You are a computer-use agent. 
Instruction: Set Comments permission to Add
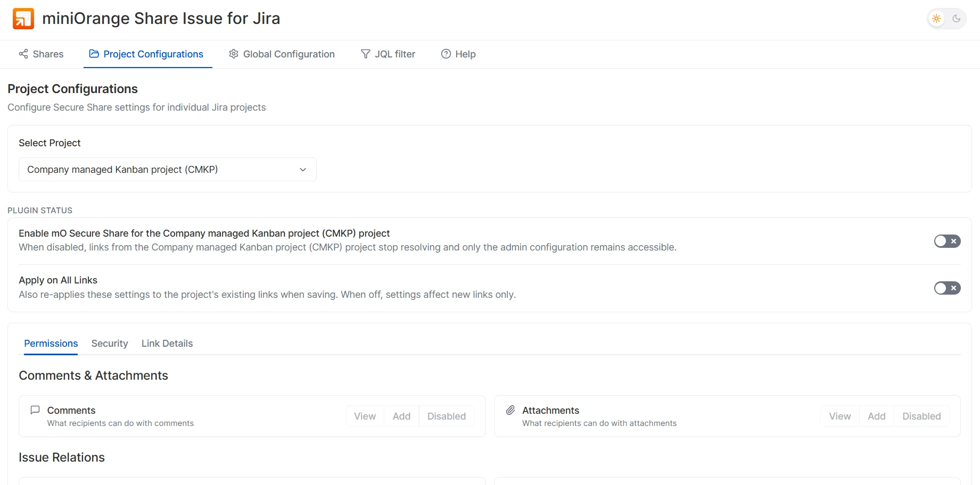[402, 416]
